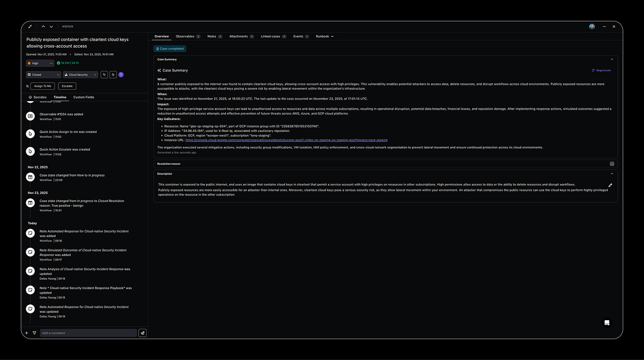Open the chat support widget icon
The image size is (644, 360).
[607, 323]
